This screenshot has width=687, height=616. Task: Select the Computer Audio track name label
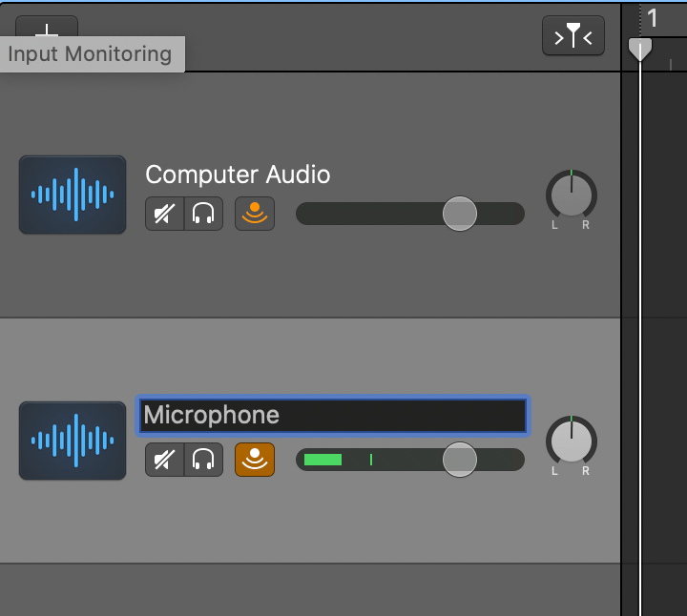(238, 175)
